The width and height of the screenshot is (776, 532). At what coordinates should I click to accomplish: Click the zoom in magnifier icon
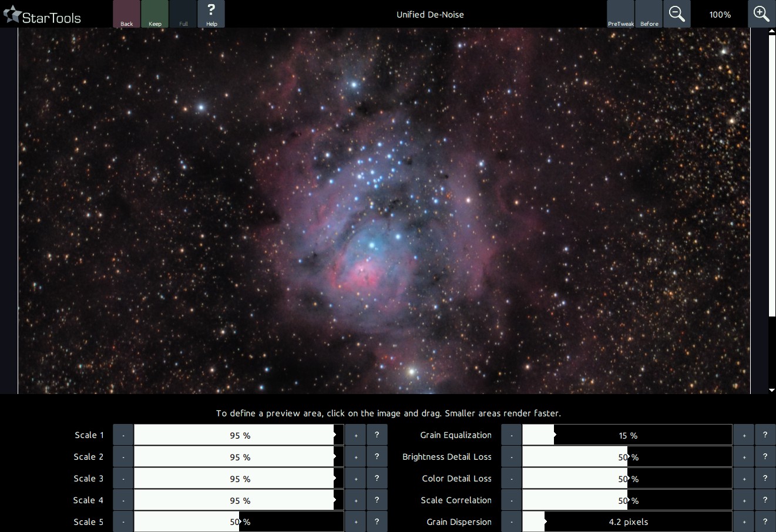tap(761, 14)
